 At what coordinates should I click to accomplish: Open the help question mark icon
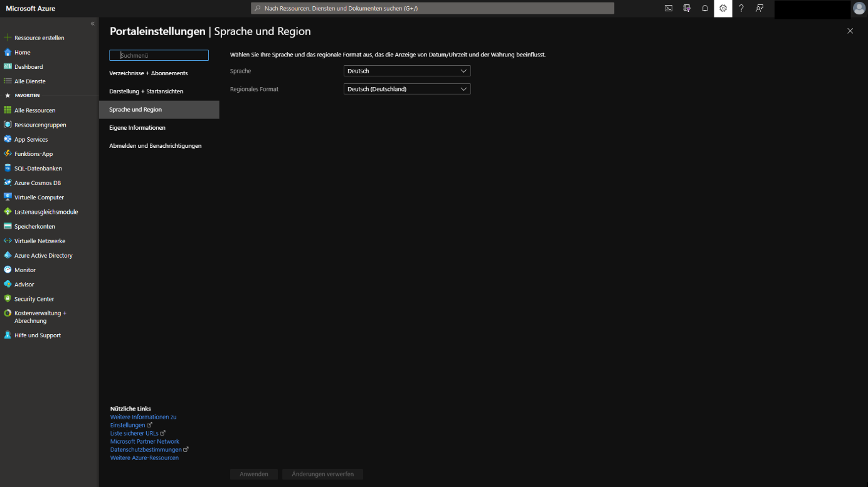[x=741, y=8]
